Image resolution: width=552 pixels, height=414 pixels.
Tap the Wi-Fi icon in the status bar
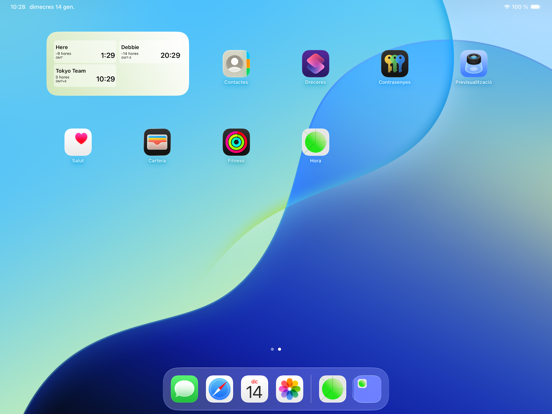(x=507, y=7)
